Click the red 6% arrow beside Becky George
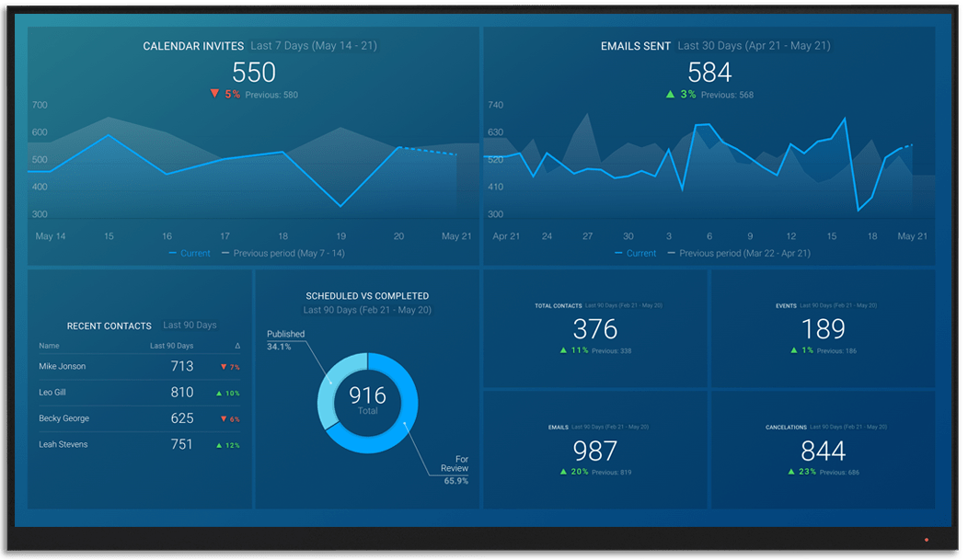 pos(225,418)
